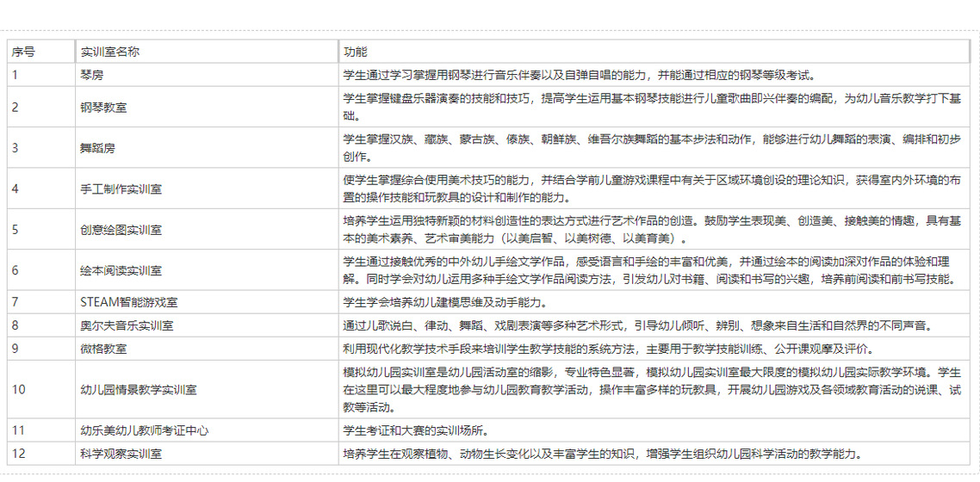Select the 奥尔夫音乐实训室 cell
Viewport: 980px width, 482px height.
[x=127, y=325]
